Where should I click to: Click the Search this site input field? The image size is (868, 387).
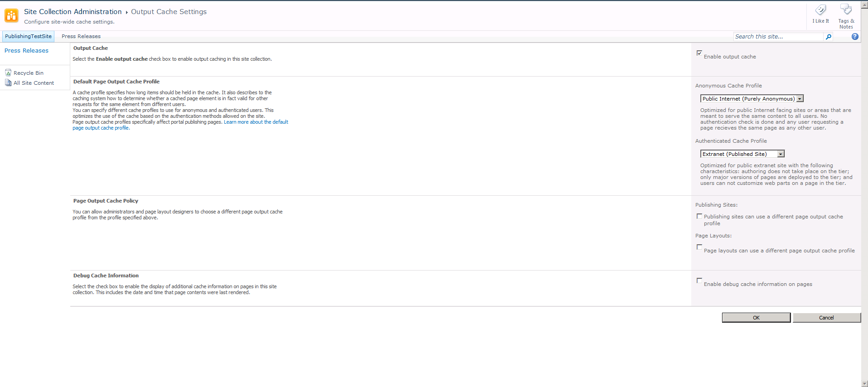click(778, 37)
